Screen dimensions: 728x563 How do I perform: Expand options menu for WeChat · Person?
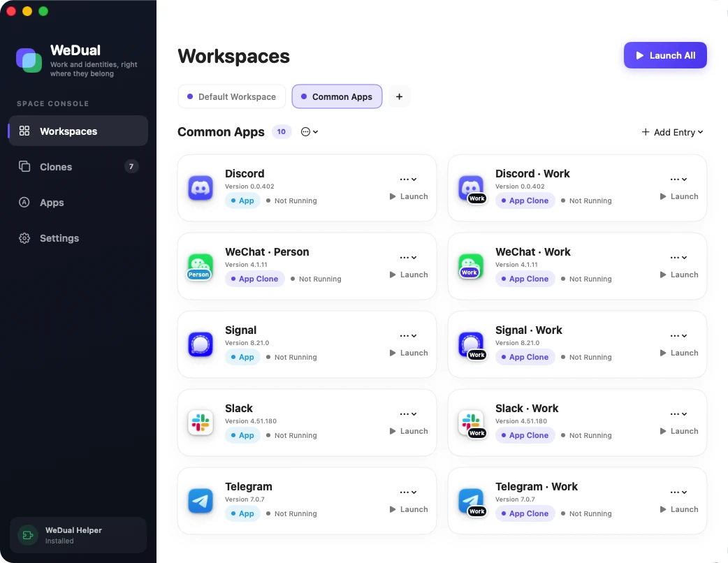(408, 258)
